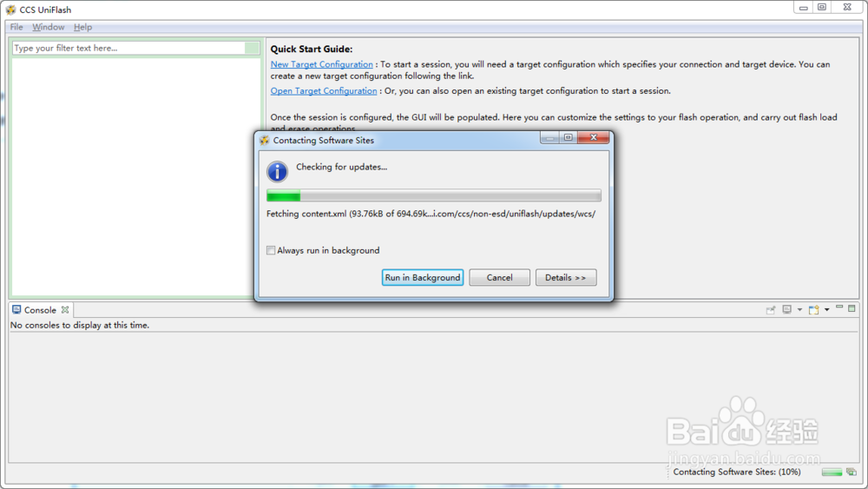Click the dialog title bar application icon
This screenshot has height=489, width=868.
point(265,140)
